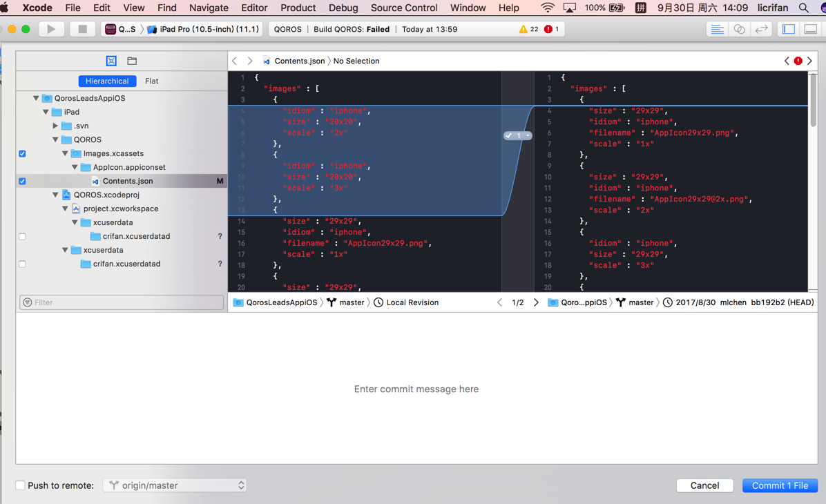This screenshot has width=826, height=504.
Task: Switch to the standard editor
Action: coord(717,29)
